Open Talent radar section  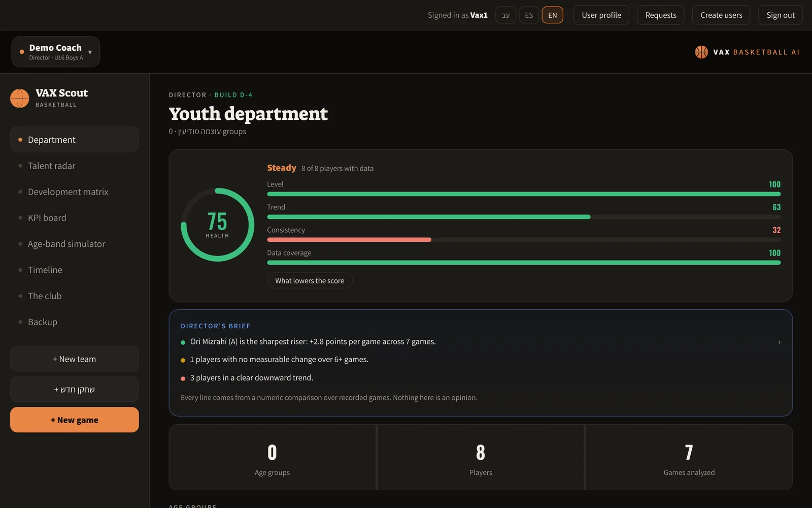(x=75, y=166)
